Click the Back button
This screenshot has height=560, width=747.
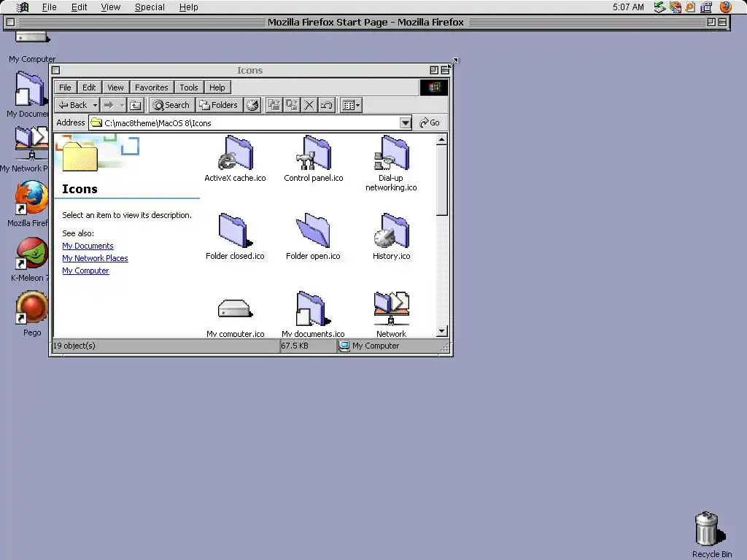coord(74,105)
